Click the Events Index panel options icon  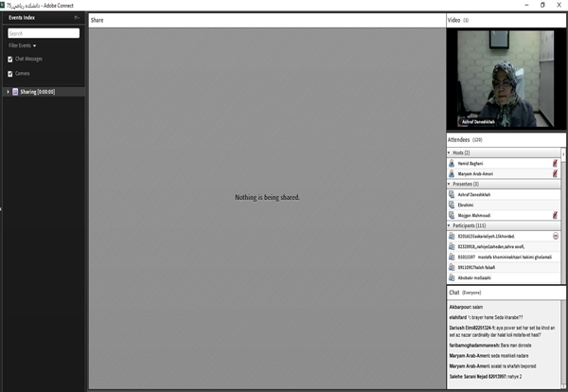(77, 19)
